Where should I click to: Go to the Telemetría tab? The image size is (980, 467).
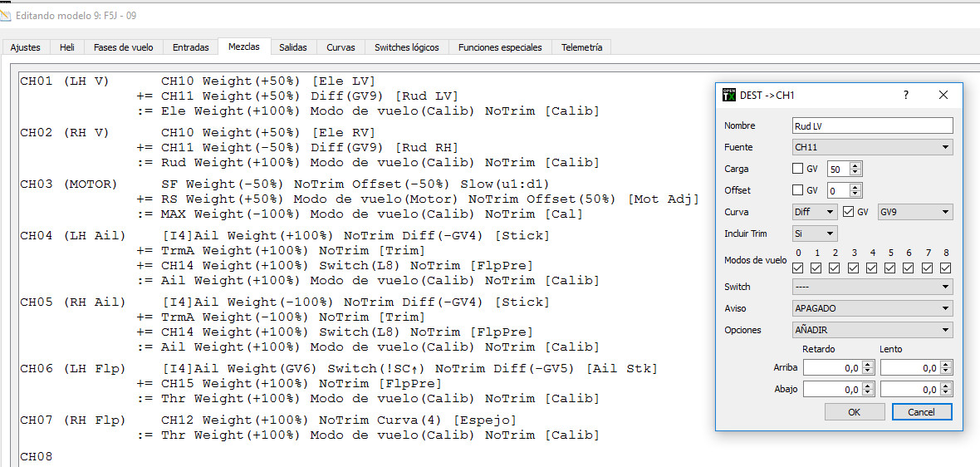click(581, 47)
